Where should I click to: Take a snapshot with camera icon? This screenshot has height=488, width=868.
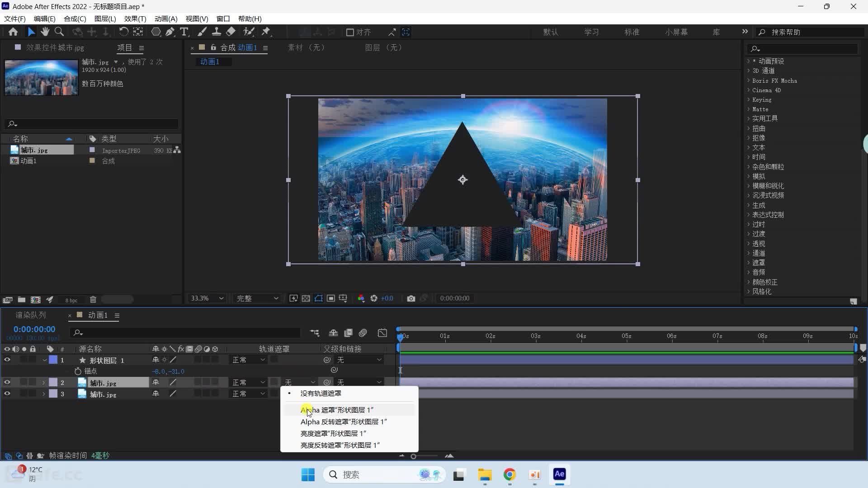point(411,299)
